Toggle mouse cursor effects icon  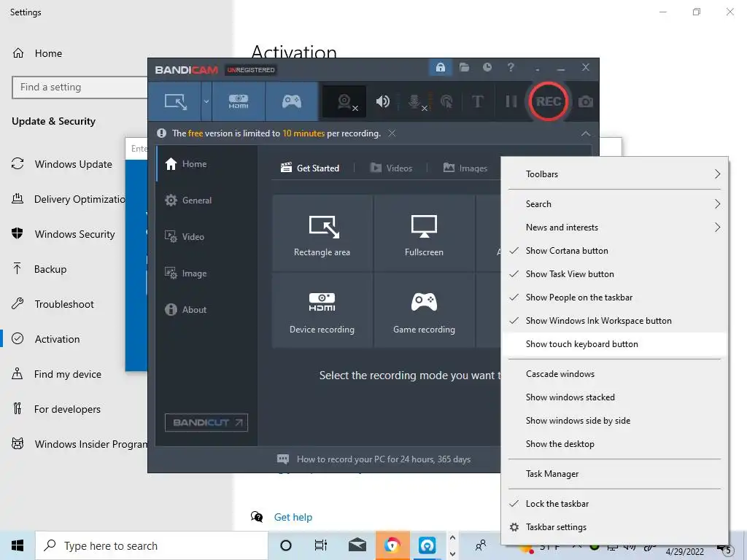click(x=446, y=101)
